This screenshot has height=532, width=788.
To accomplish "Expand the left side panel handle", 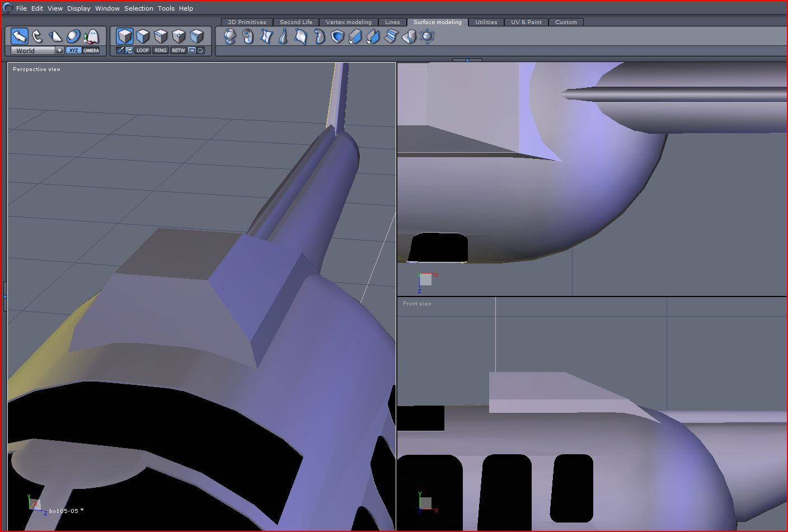I will tap(4, 296).
